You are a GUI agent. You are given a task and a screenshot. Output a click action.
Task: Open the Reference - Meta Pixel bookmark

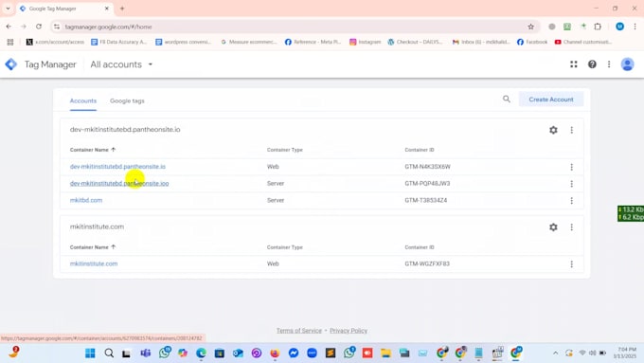[x=313, y=42]
